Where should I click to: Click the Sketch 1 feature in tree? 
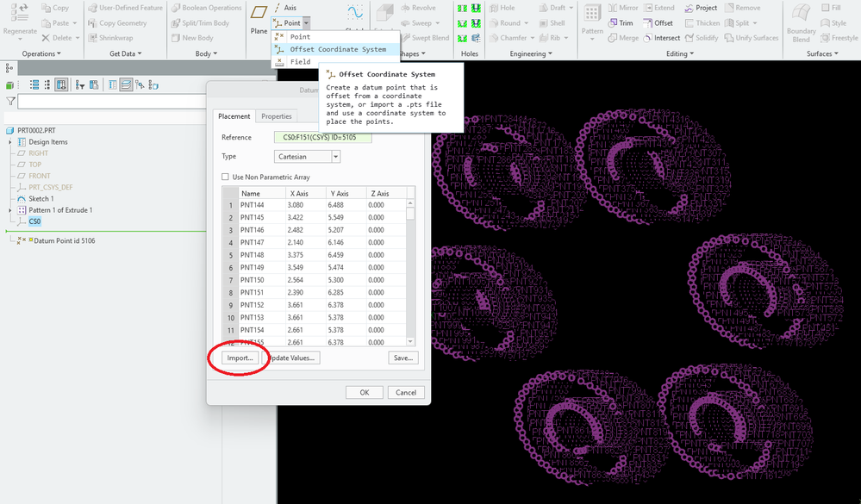coord(40,198)
